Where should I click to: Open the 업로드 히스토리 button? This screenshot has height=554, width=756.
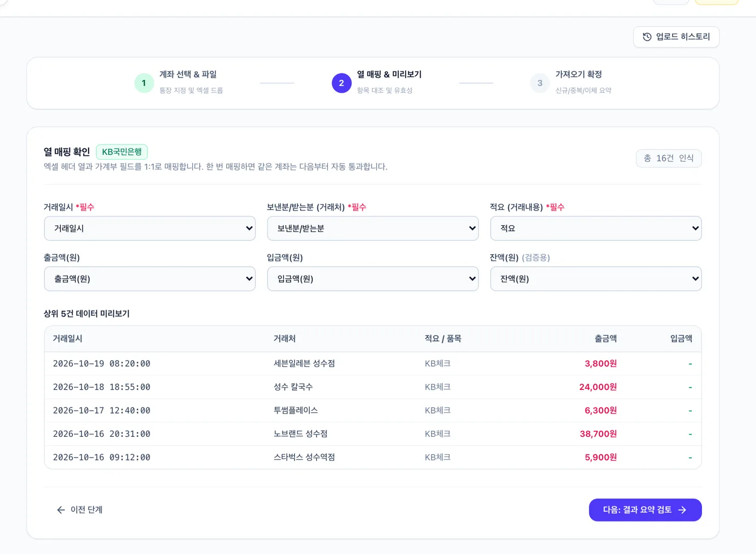pos(676,37)
